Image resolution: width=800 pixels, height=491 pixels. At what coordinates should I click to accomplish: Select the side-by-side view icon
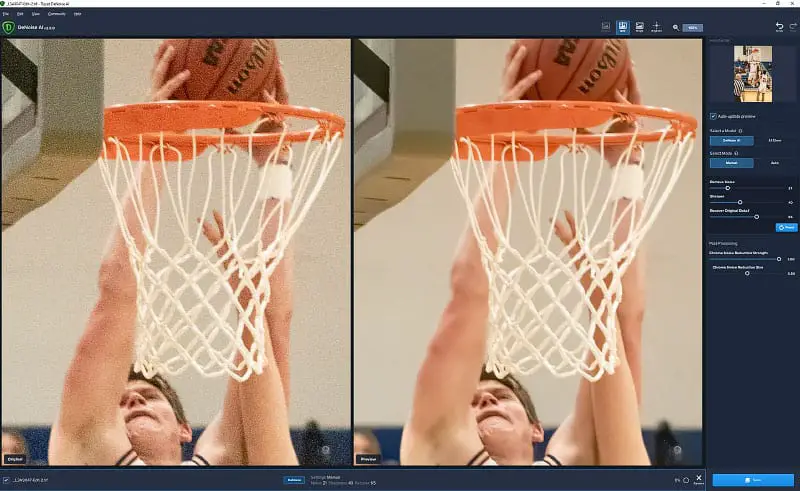pyautogui.click(x=639, y=27)
